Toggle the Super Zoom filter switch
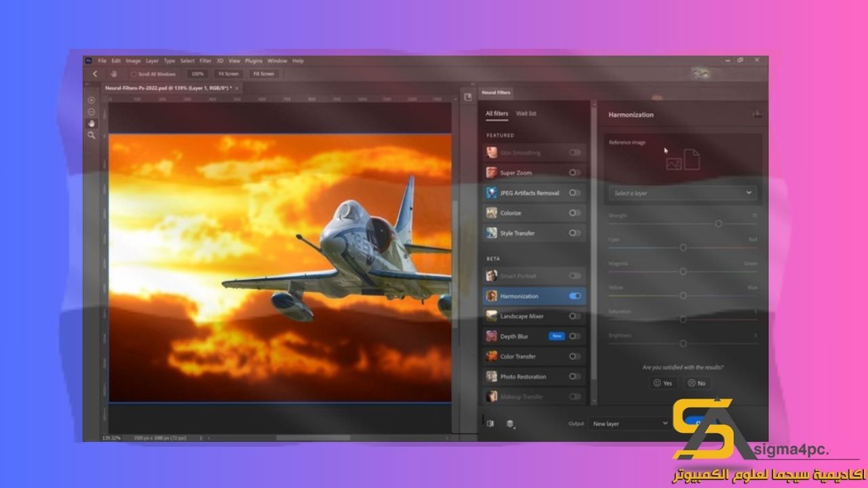 [575, 173]
